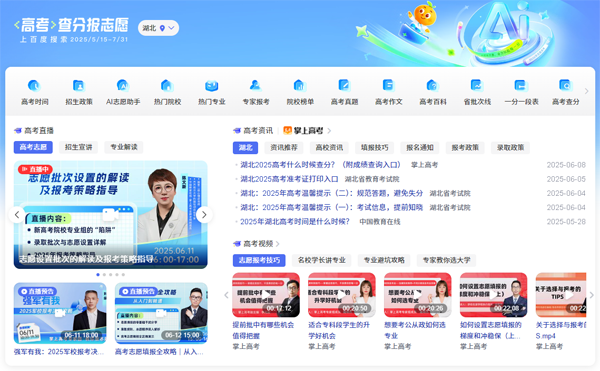This screenshot has height=371, width=600.
Task: Play the 提前批中有哪些机会 video thumbnail
Action: pos(266,295)
